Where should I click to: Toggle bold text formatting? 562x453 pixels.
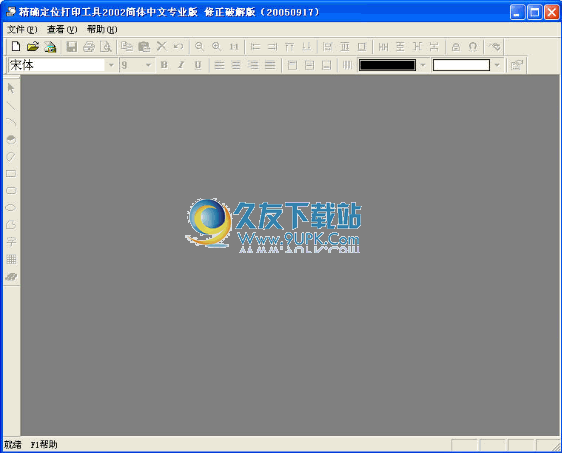point(164,65)
